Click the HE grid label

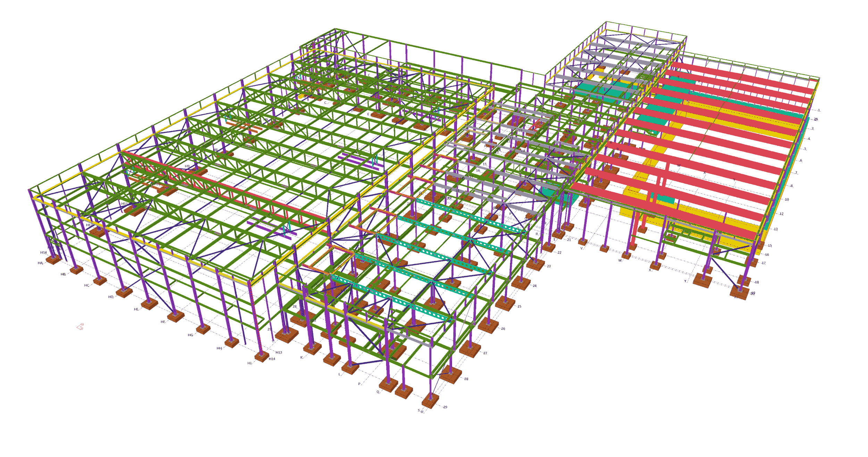tap(136, 309)
